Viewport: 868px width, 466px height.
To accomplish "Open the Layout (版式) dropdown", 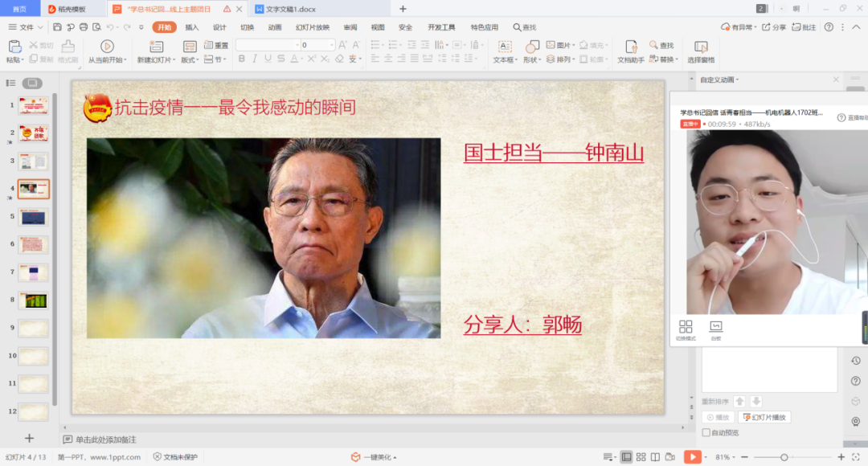I will tap(190, 59).
